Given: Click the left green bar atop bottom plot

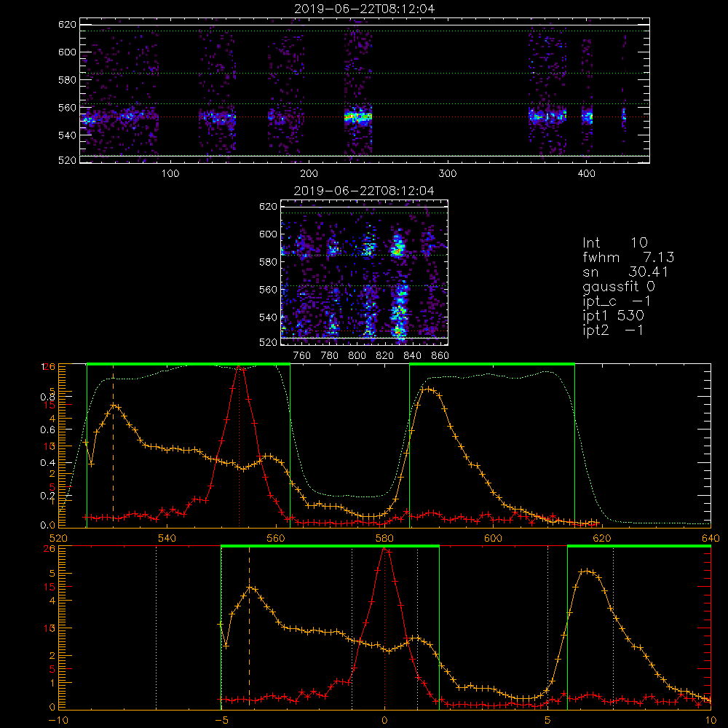Looking at the screenshot, I should tap(330, 546).
